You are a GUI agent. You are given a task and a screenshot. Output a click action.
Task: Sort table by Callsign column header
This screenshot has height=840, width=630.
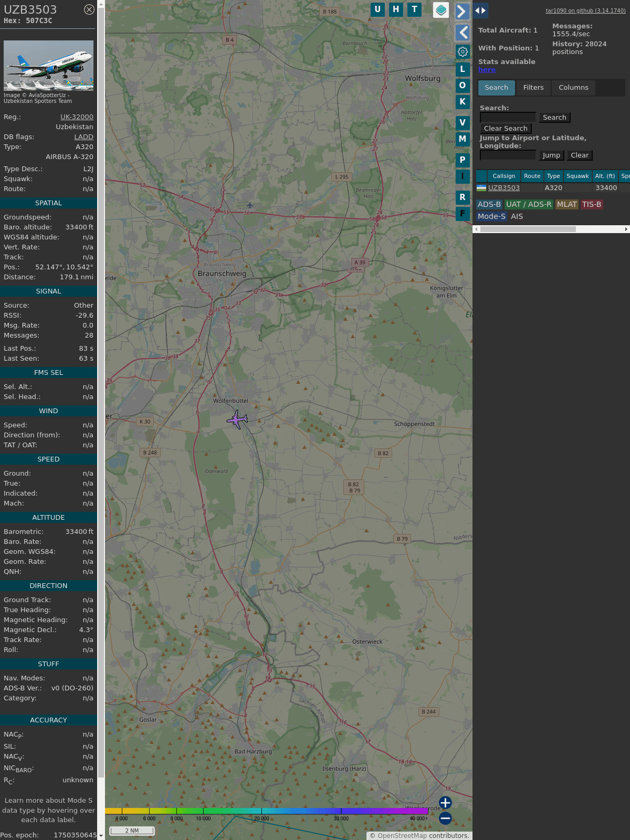pos(503,176)
